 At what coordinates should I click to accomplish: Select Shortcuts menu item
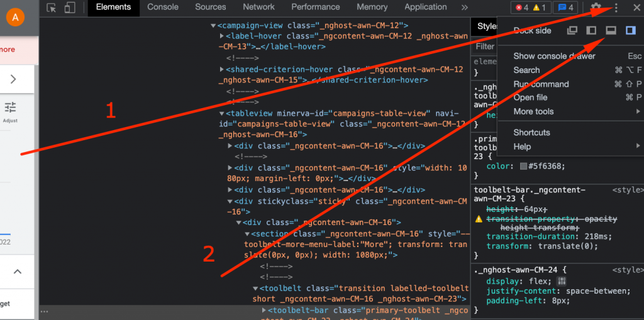[570, 133]
